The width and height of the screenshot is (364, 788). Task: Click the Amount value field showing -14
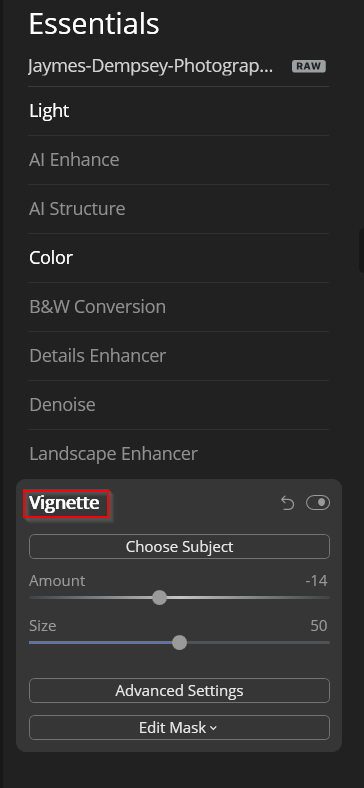tap(316, 581)
